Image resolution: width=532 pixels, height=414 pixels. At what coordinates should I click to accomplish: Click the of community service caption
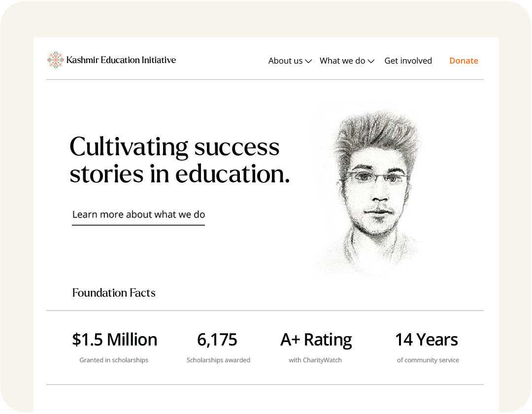pyautogui.click(x=428, y=360)
